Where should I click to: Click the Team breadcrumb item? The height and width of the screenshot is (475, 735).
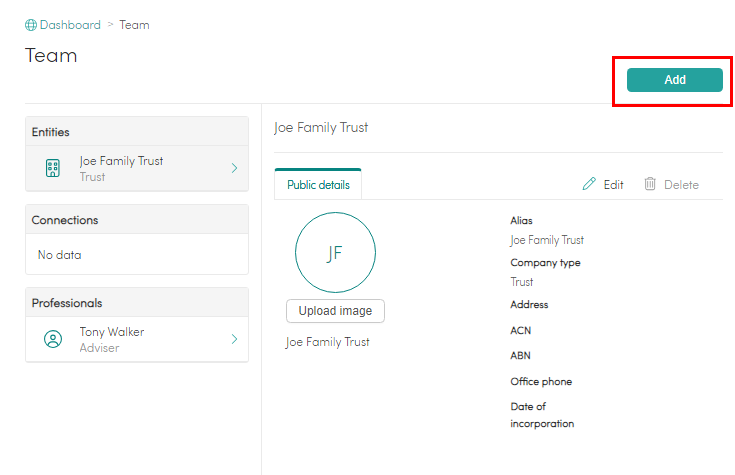[134, 25]
